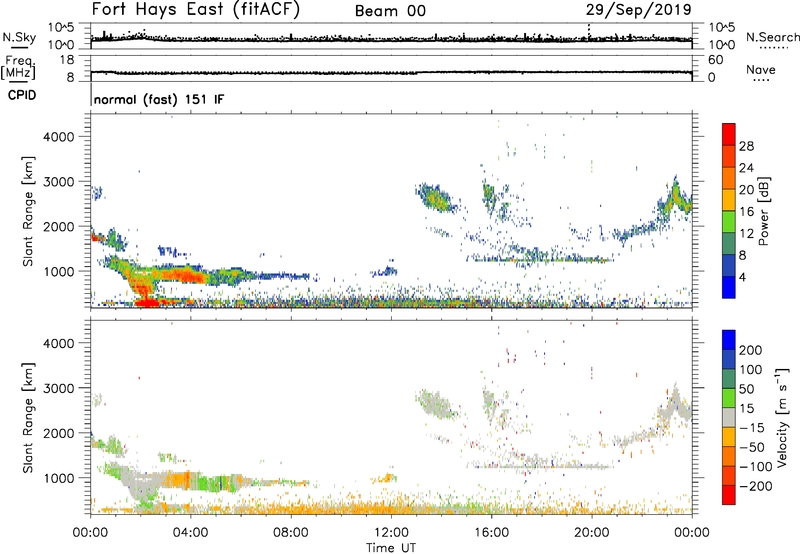Click the 'normal (fast) 151 IF' text
The width and height of the screenshot is (800, 554).
[159, 99]
